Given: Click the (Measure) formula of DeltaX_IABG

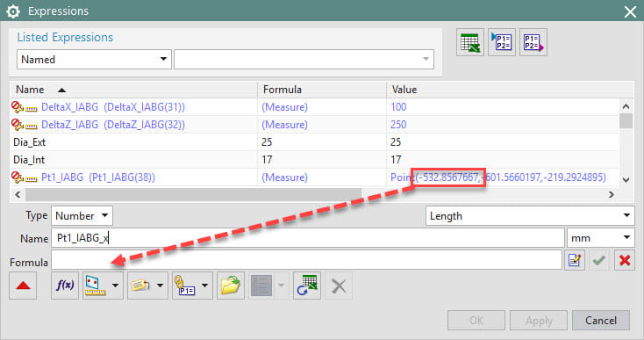Looking at the screenshot, I should [x=284, y=107].
